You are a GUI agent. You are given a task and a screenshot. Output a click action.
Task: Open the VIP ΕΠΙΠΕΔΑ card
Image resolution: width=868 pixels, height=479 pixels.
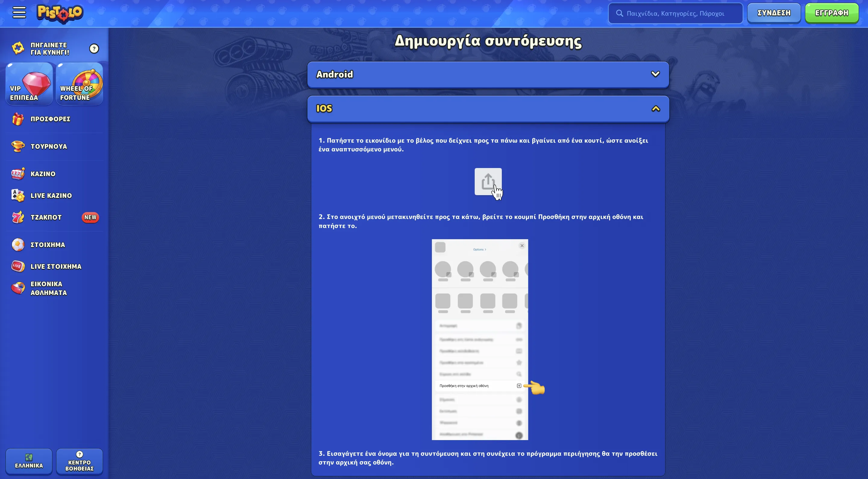tap(29, 84)
